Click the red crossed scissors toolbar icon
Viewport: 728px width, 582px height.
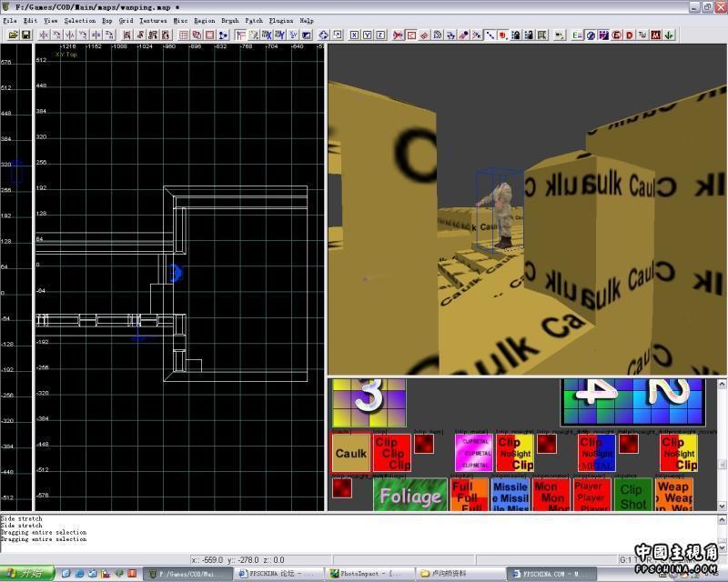click(398, 35)
